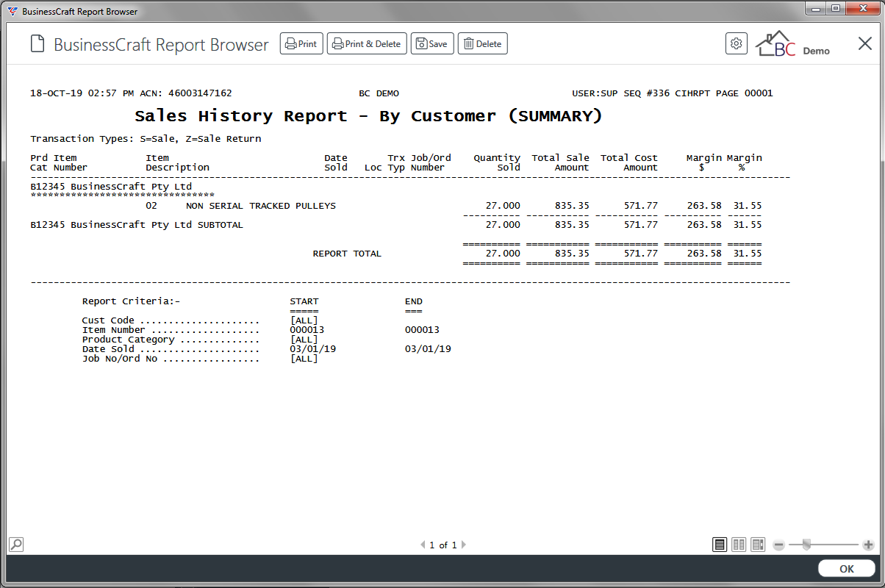The height and width of the screenshot is (588, 885).
Task: Save the report
Action: click(x=432, y=44)
